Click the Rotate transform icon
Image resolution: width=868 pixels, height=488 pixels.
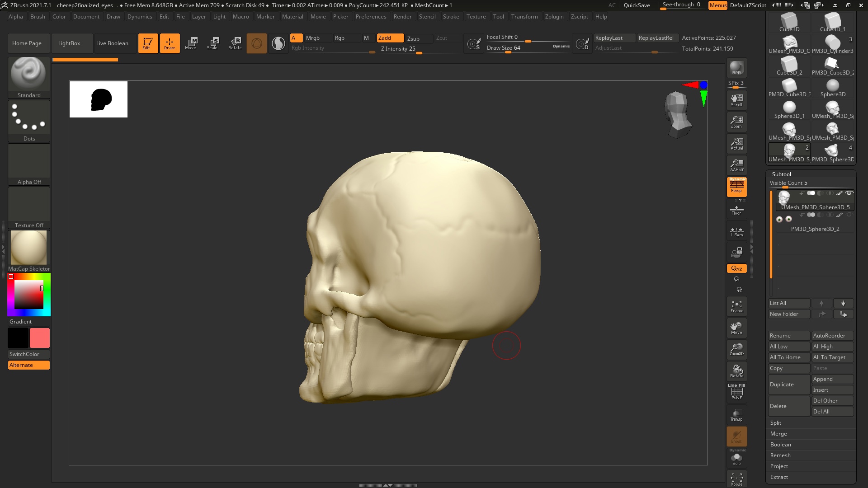[x=235, y=43]
